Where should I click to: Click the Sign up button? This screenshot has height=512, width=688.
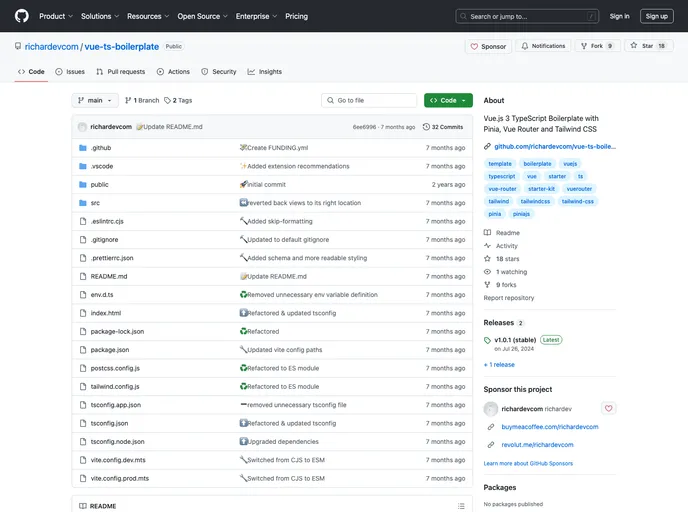[x=656, y=16]
